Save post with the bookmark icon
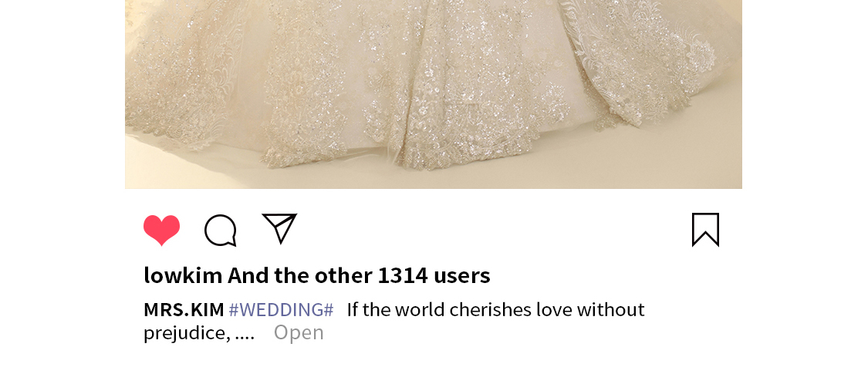 [705, 230]
